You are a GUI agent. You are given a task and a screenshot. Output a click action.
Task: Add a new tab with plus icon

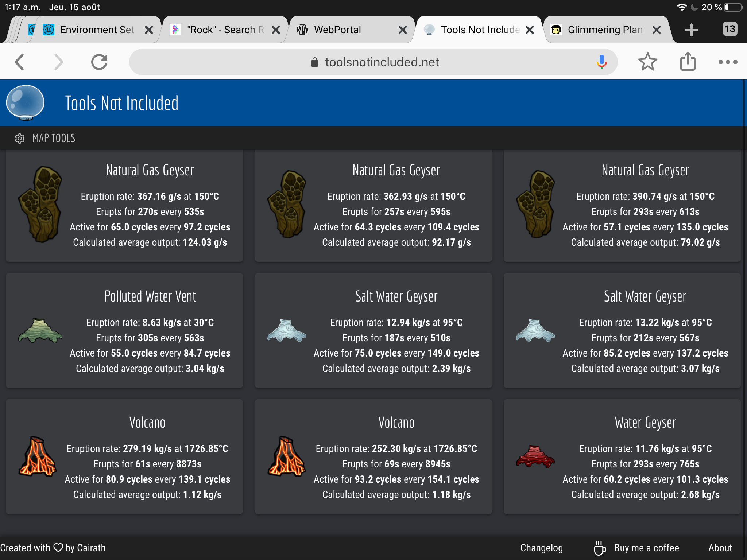[691, 30]
